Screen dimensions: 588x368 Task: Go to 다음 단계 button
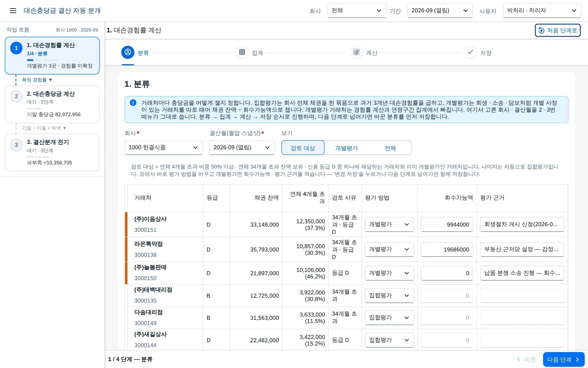pyautogui.click(x=564, y=359)
